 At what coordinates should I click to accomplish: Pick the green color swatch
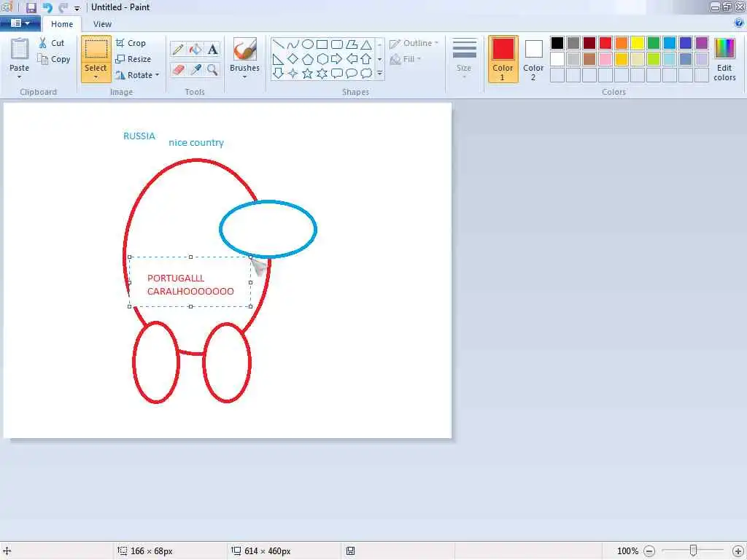654,43
